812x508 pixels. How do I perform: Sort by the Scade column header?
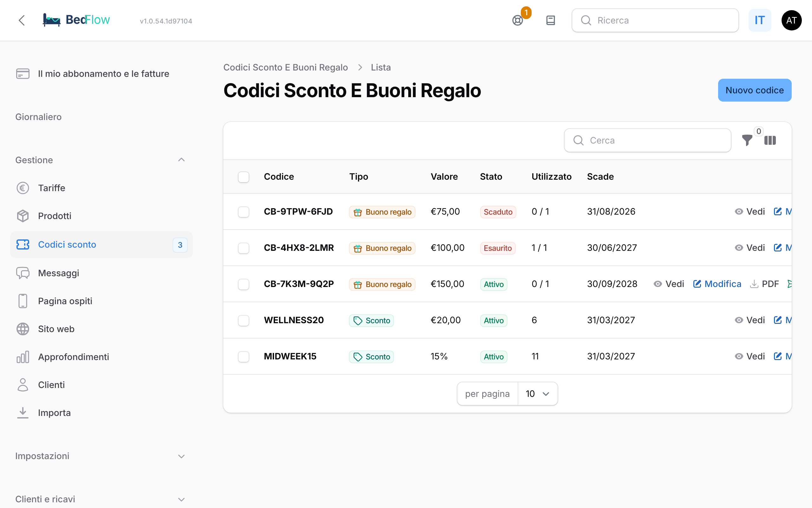600,177
